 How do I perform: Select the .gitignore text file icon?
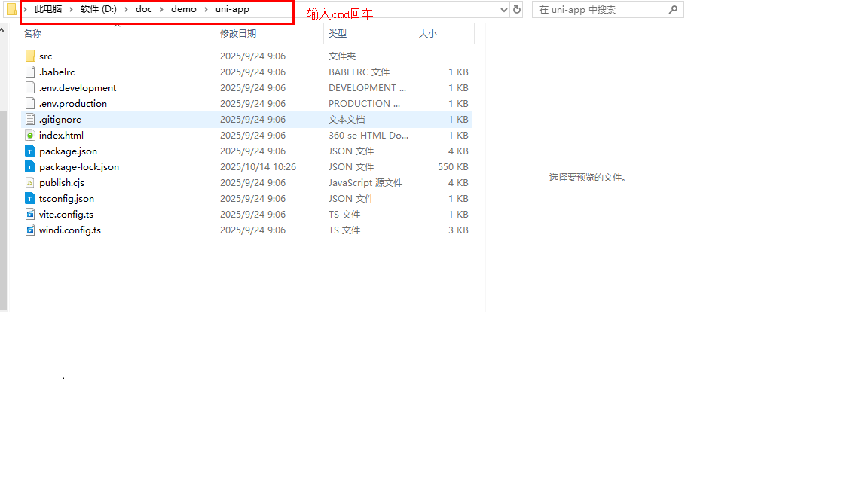click(x=30, y=120)
